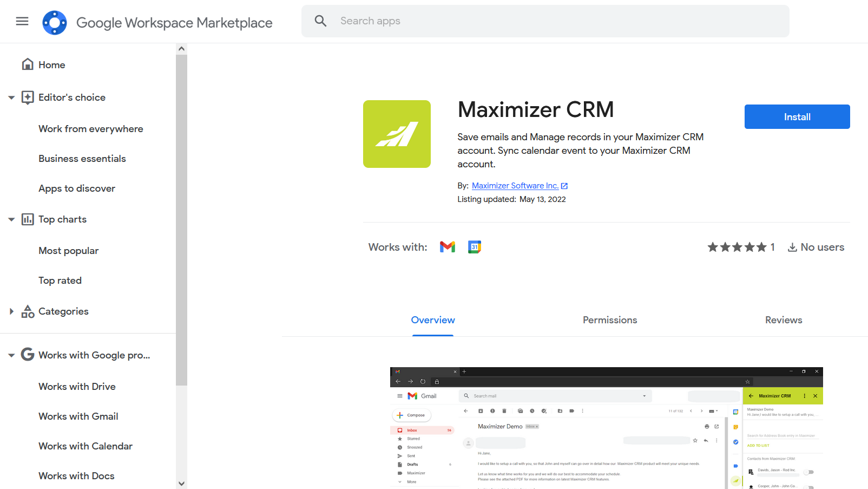Click the Top charts bar-chart icon
This screenshot has width=868, height=489.
28,219
